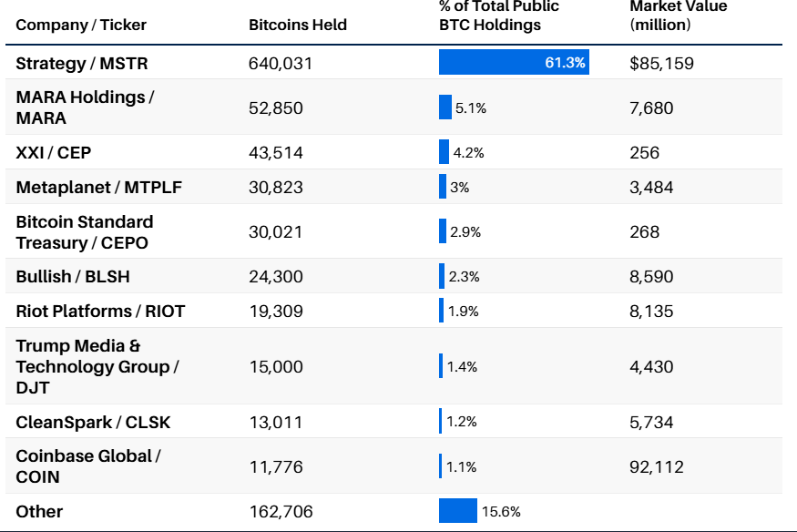Click the XXI / CEP company name
Screen dimensions: 797x532
[x=54, y=153]
